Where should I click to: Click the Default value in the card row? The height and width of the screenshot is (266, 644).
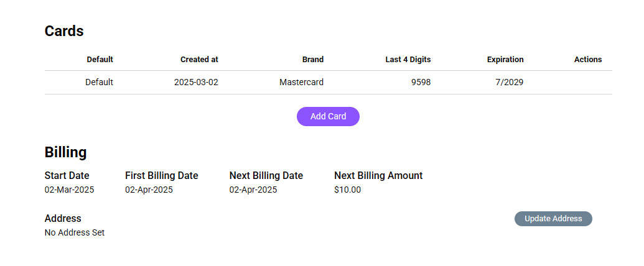pyautogui.click(x=100, y=82)
